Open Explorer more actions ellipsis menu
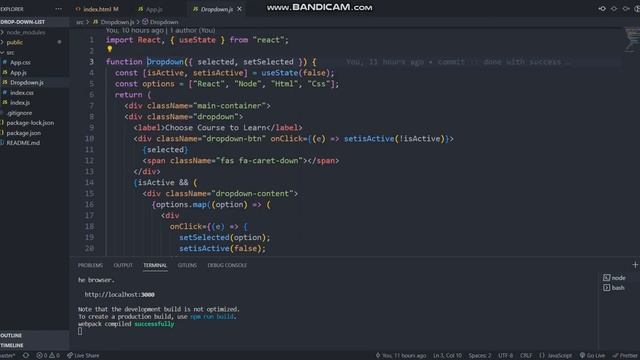The image size is (640, 360). point(58,9)
